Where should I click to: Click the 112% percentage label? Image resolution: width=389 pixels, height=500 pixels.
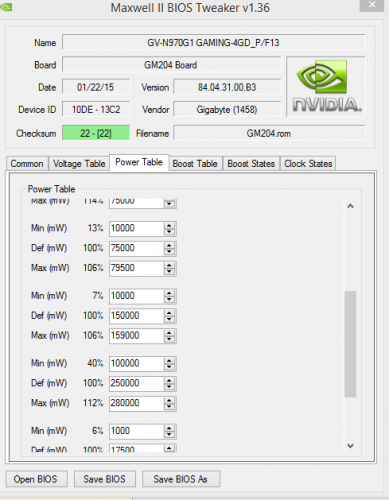[93, 403]
